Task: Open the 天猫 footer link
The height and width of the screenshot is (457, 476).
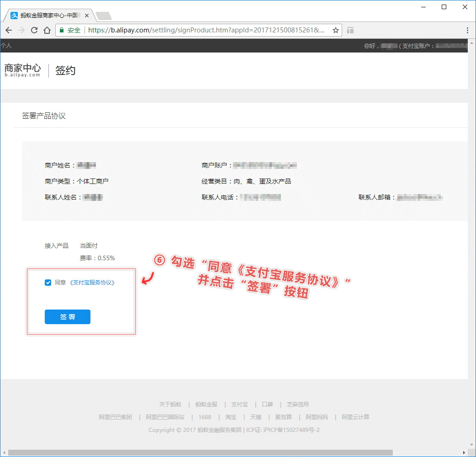Action: click(x=256, y=417)
